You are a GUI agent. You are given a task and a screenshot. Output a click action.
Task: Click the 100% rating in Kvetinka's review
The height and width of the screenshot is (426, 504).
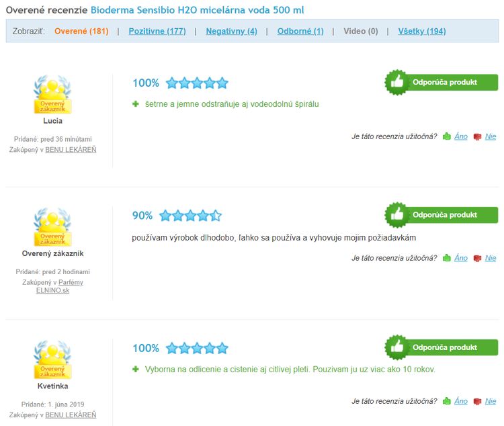[146, 348]
